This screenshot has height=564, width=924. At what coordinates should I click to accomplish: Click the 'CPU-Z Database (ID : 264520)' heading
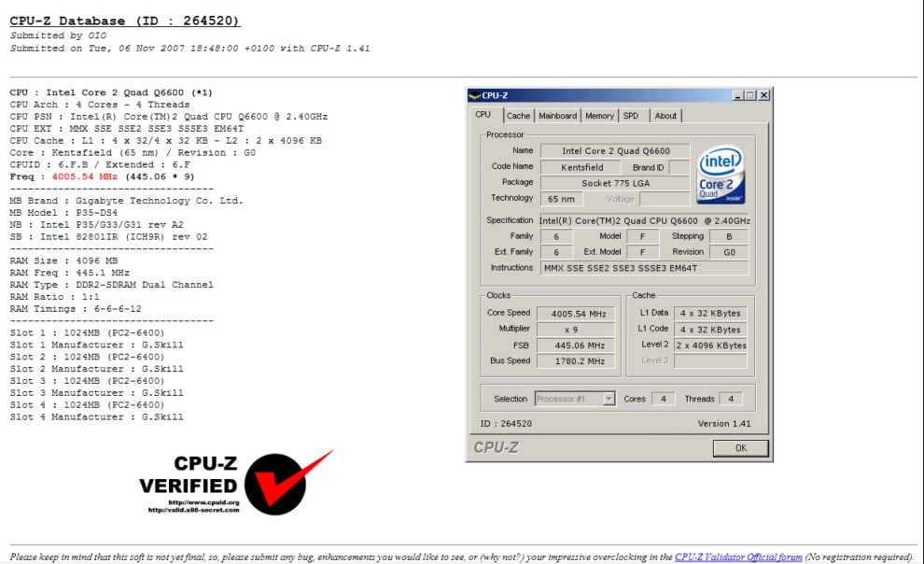[125, 21]
